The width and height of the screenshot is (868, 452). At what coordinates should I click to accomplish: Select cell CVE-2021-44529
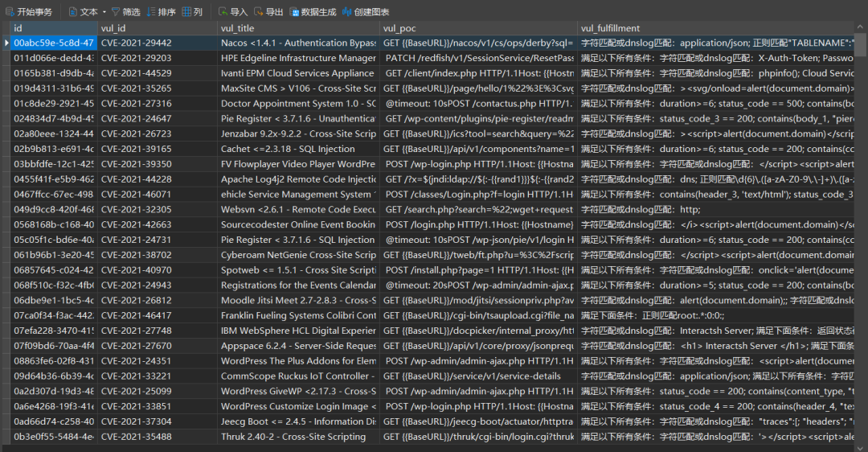click(x=158, y=73)
